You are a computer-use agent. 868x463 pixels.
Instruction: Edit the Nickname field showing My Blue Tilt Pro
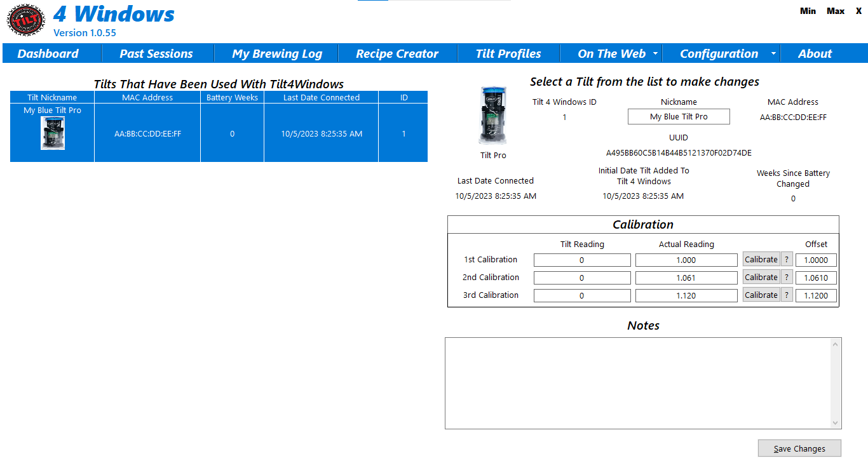pyautogui.click(x=679, y=116)
